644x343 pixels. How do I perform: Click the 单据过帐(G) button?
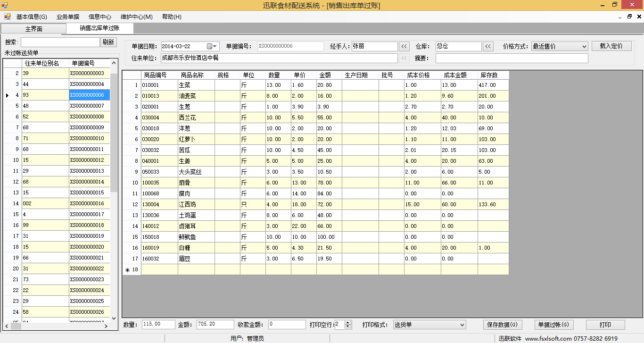click(555, 325)
